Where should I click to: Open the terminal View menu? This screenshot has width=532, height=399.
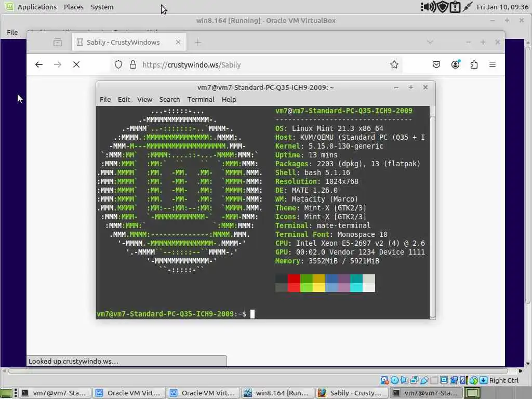(x=144, y=99)
